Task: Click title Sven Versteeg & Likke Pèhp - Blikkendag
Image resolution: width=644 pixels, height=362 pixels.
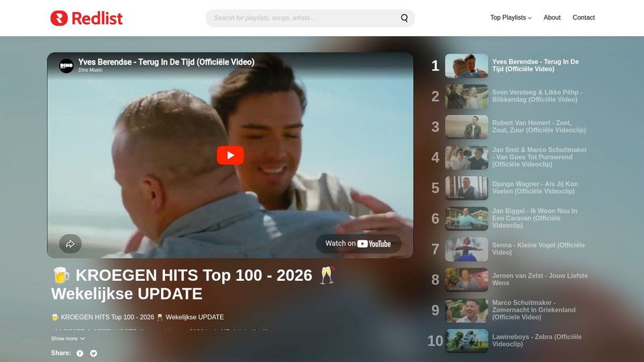Action: click(537, 96)
